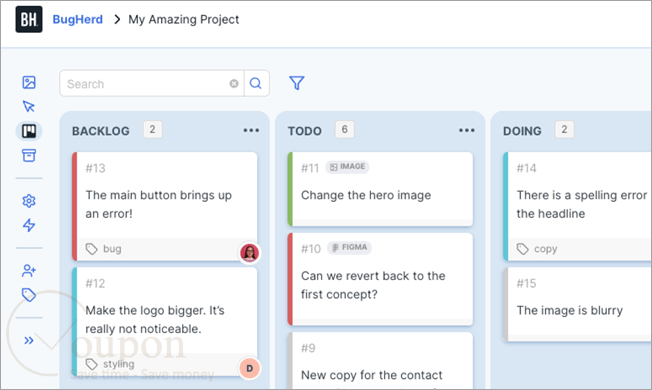Open the BACKLOG column options menu
The height and width of the screenshot is (390, 652).
(x=251, y=131)
